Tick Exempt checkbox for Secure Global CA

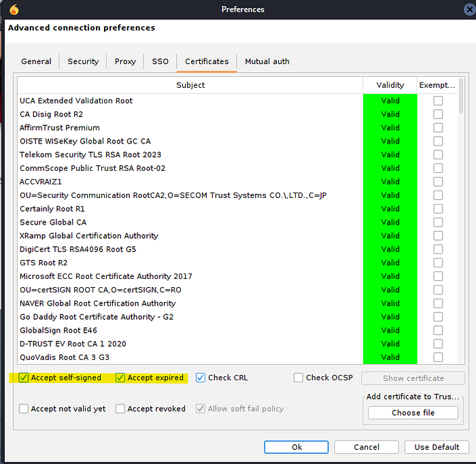(438, 222)
